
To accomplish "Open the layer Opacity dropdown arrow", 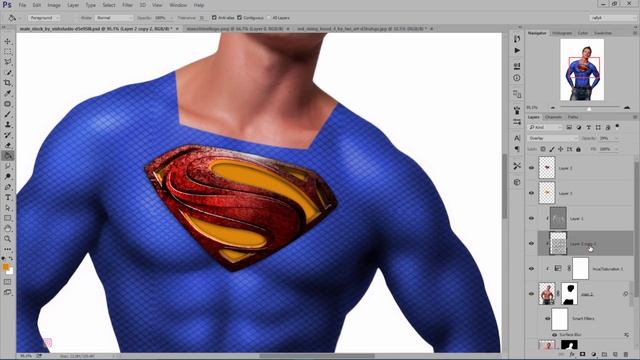I will point(616,138).
